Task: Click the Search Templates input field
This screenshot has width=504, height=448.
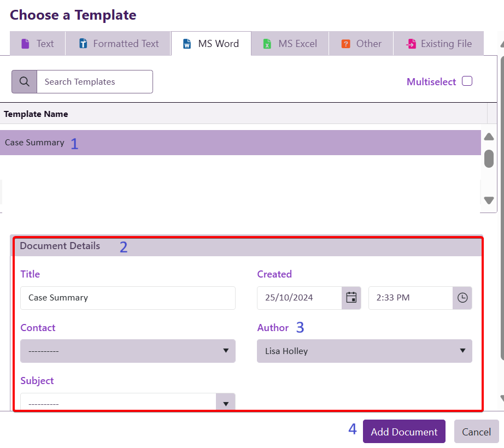Action: (95, 81)
